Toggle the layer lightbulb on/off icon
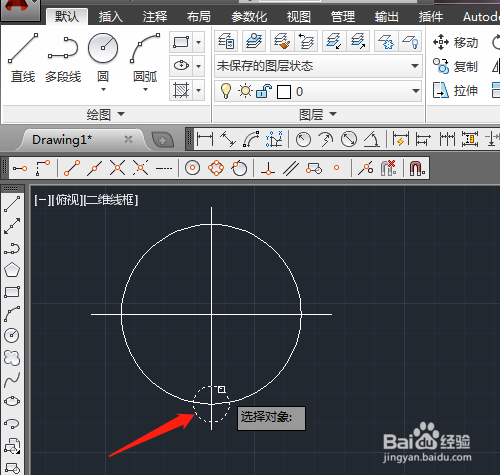This screenshot has height=475, width=500. click(x=226, y=91)
